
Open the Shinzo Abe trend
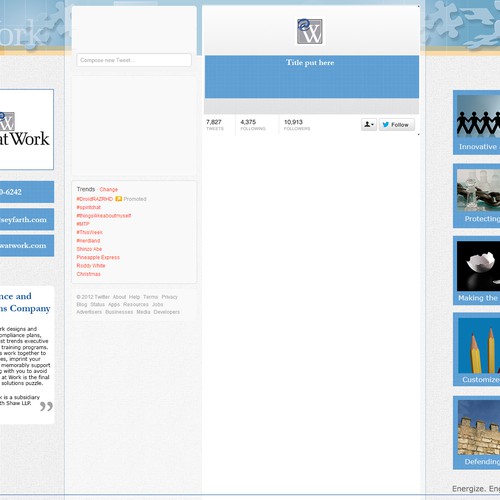[x=89, y=249]
